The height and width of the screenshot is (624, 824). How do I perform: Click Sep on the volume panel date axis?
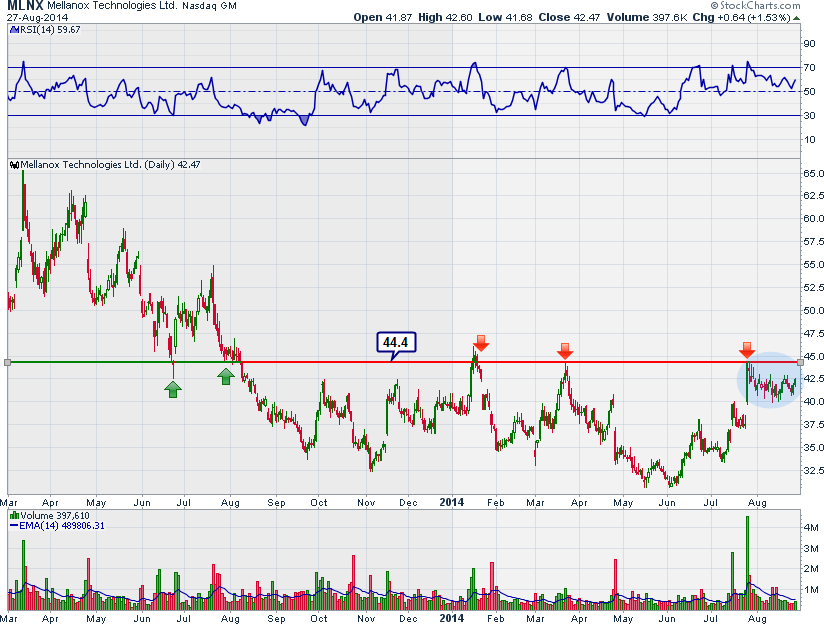pos(276,619)
